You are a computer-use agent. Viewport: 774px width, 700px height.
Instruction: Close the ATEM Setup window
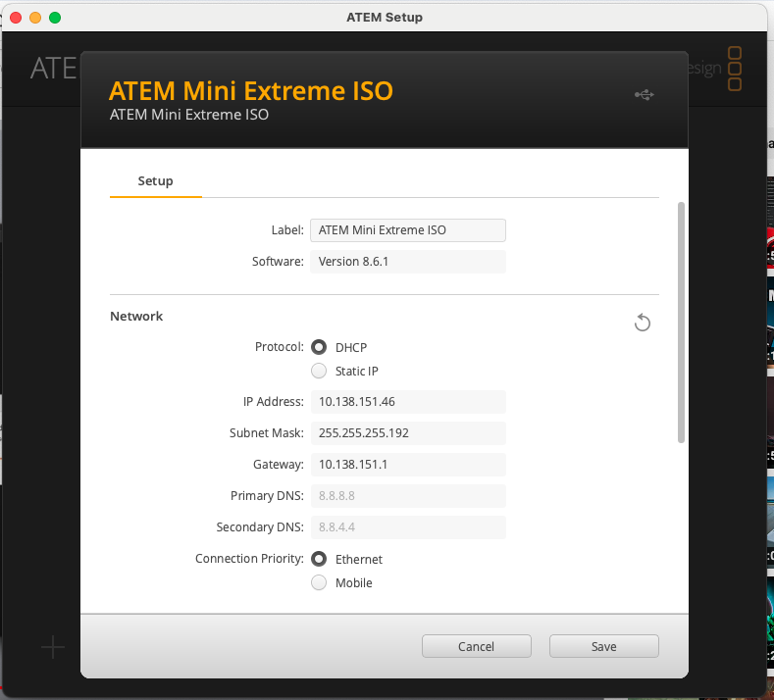coord(16,18)
